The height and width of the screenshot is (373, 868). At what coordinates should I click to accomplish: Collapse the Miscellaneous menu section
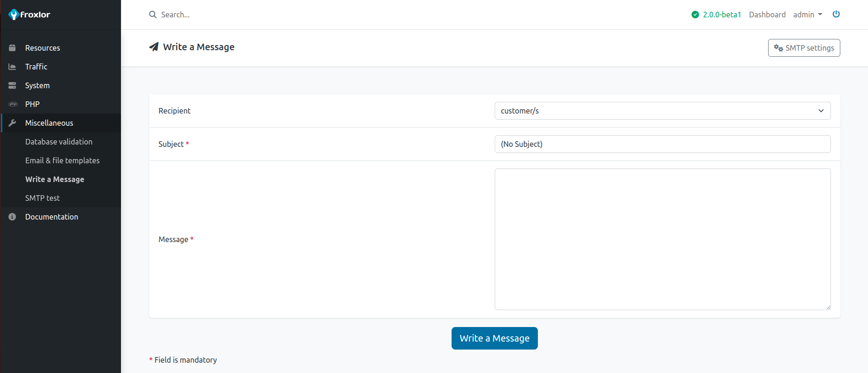tap(49, 123)
